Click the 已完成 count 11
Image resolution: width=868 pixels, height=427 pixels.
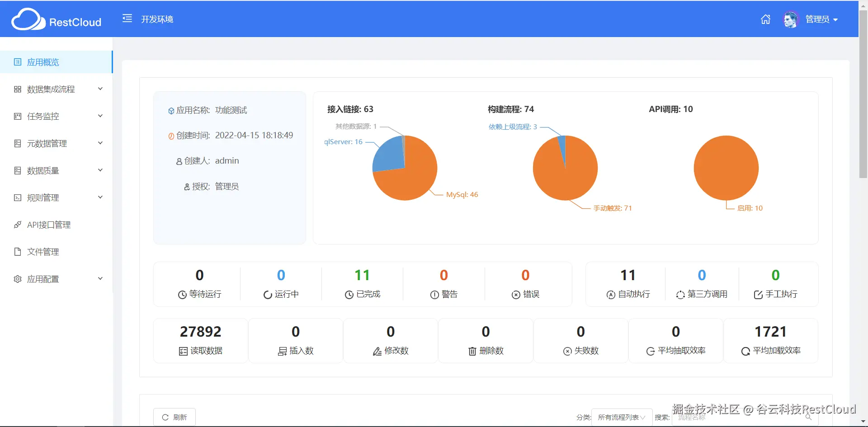click(362, 275)
